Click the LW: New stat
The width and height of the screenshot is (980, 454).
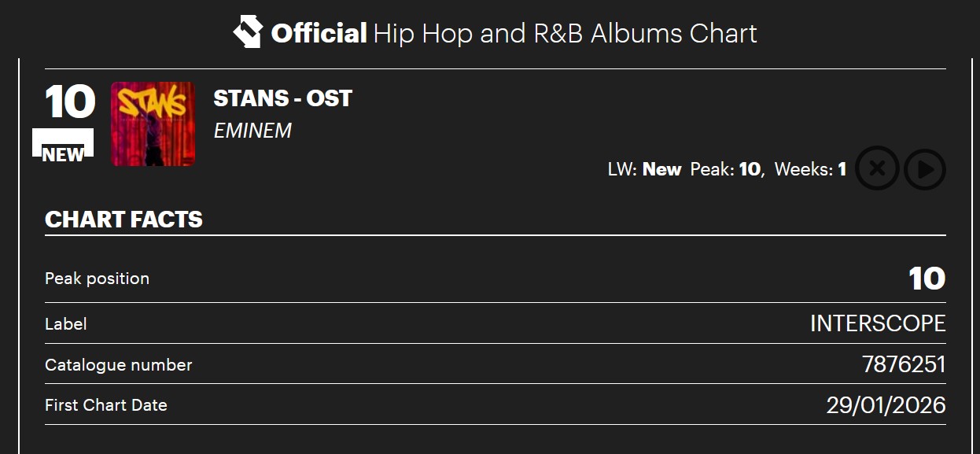644,169
